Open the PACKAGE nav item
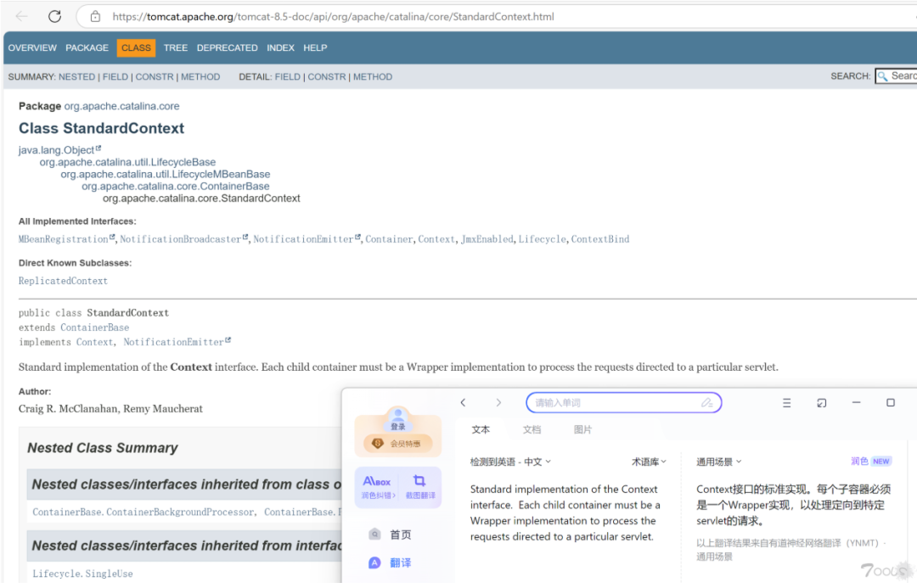 coord(87,48)
